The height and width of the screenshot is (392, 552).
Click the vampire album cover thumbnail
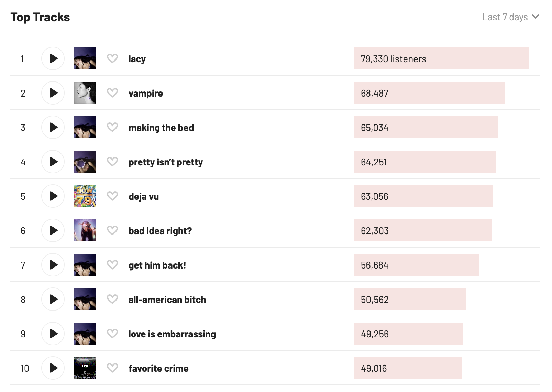(85, 93)
